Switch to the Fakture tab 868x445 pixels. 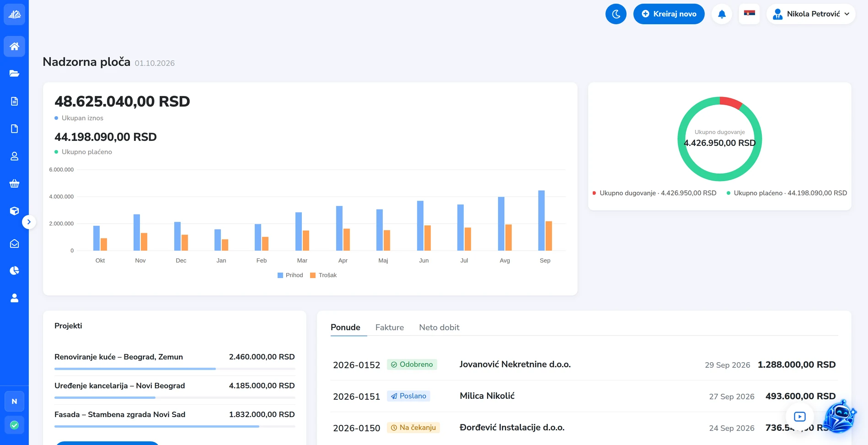pyautogui.click(x=390, y=327)
